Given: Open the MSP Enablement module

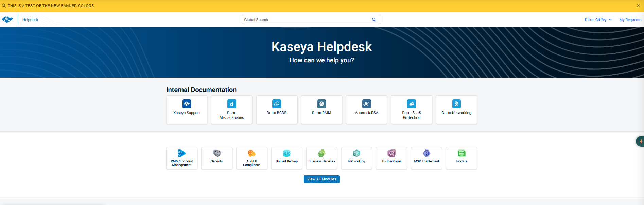Looking at the screenshot, I should [427, 158].
